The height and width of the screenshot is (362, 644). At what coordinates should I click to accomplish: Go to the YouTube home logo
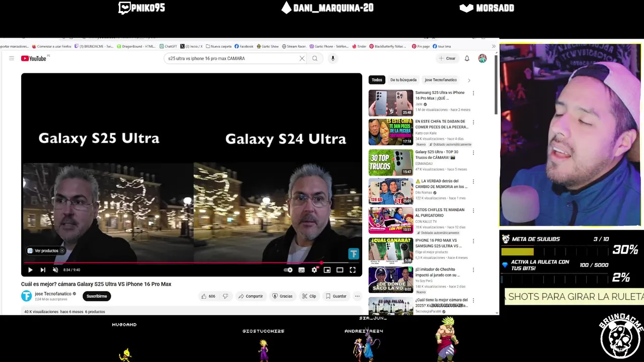(x=34, y=58)
